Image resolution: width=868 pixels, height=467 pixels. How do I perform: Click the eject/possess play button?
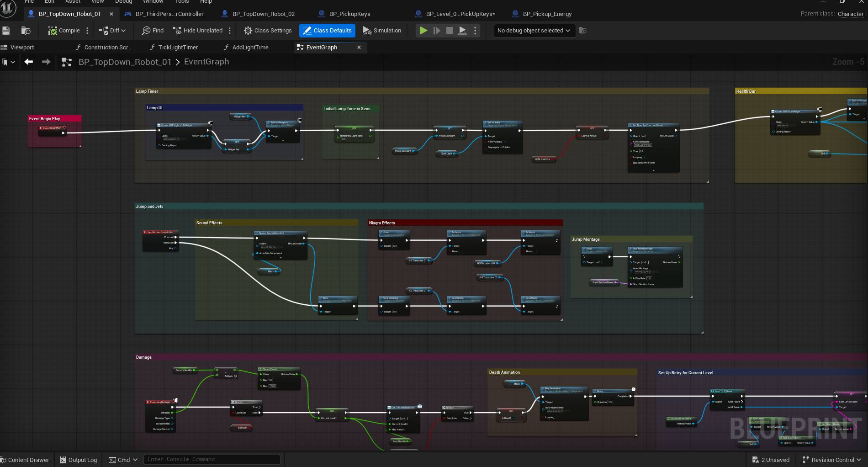coord(462,31)
